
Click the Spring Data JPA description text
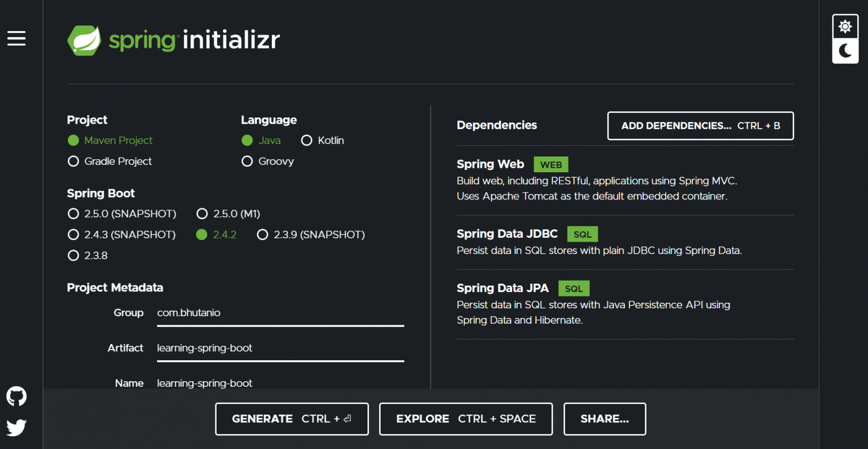tap(593, 312)
